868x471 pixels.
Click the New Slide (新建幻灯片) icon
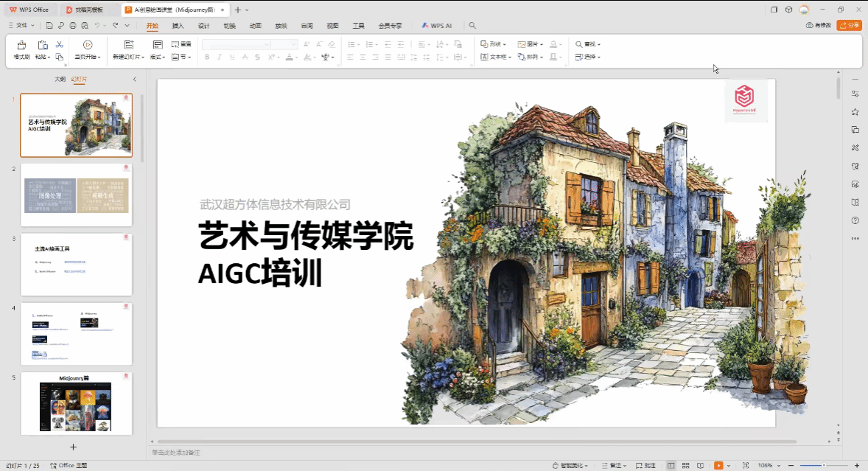coord(128,46)
